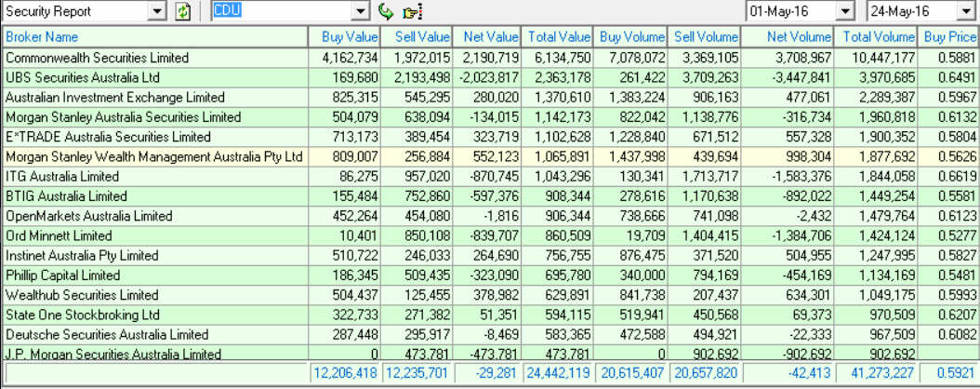Click totals row total volume 41,273,227

[882, 373]
